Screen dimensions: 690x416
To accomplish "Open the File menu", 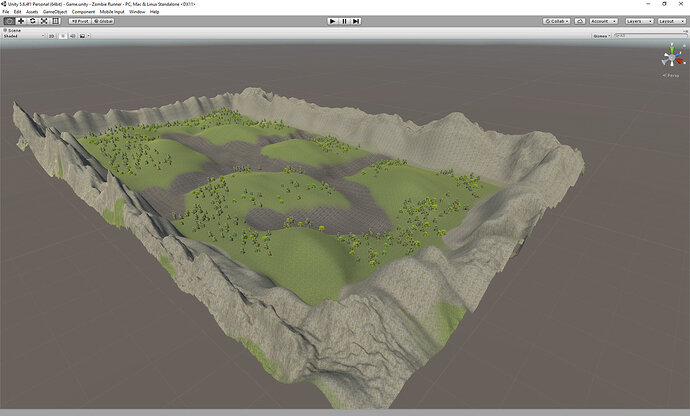I will click(6, 12).
